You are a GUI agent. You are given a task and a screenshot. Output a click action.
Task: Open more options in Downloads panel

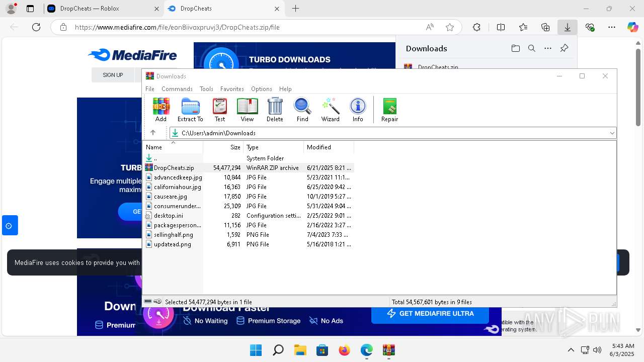pyautogui.click(x=548, y=48)
